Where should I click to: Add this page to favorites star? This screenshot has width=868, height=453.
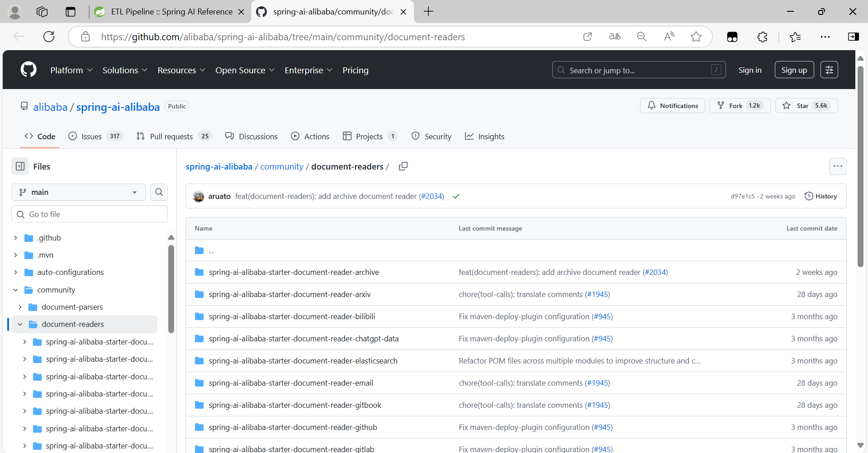[x=696, y=37]
